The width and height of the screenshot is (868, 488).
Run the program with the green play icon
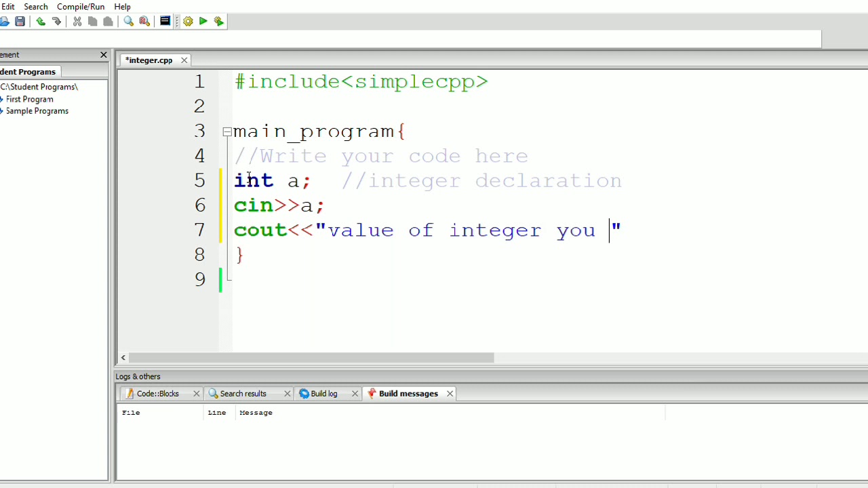(203, 22)
